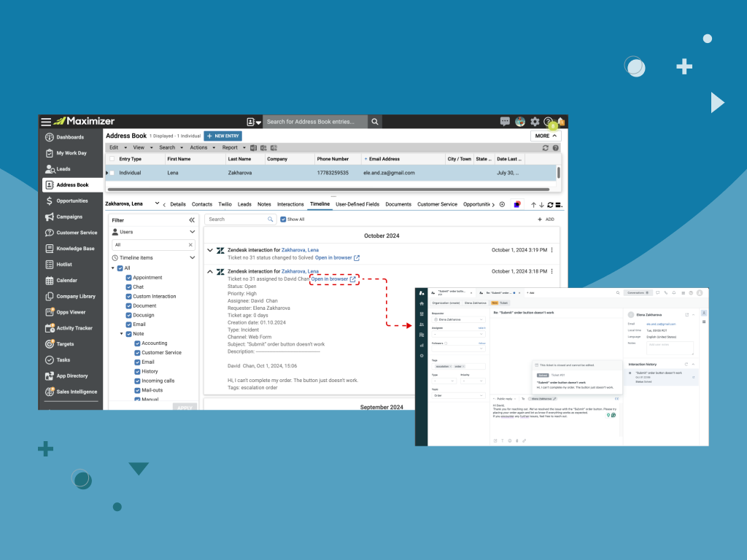Open options menu for 3:19 PM interaction
This screenshot has width=747, height=560.
552,250
